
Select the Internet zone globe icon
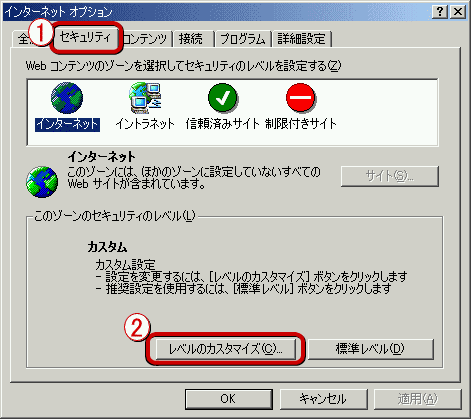point(67,98)
